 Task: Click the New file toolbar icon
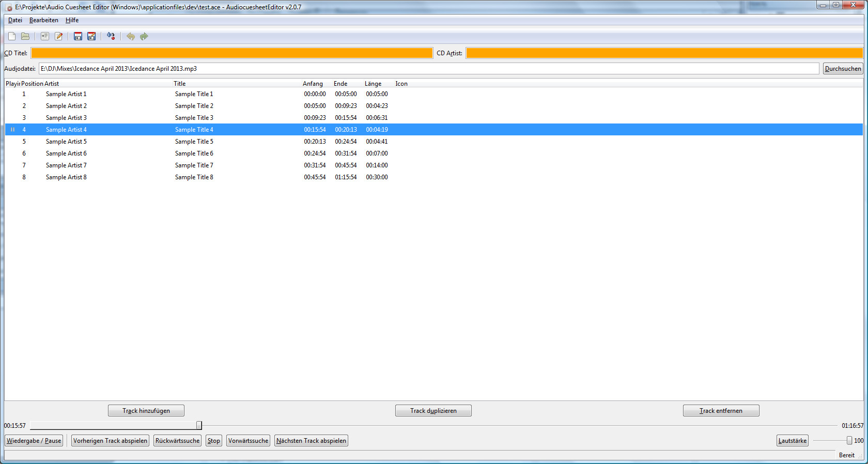[x=12, y=36]
